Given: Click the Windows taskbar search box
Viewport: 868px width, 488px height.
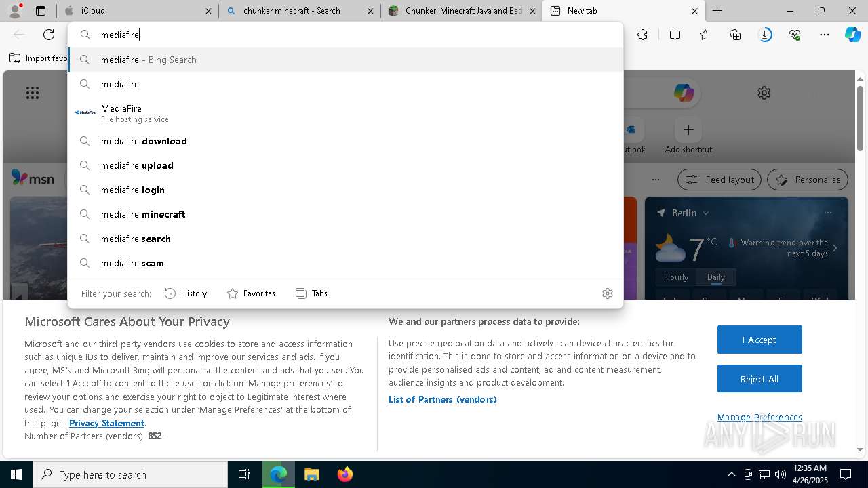Looking at the screenshot, I should (130, 474).
